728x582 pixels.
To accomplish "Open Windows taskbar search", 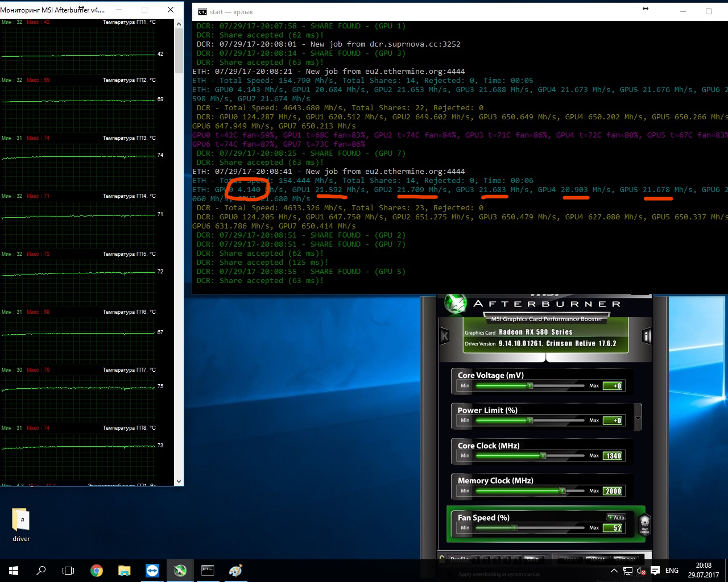I will coord(41,571).
